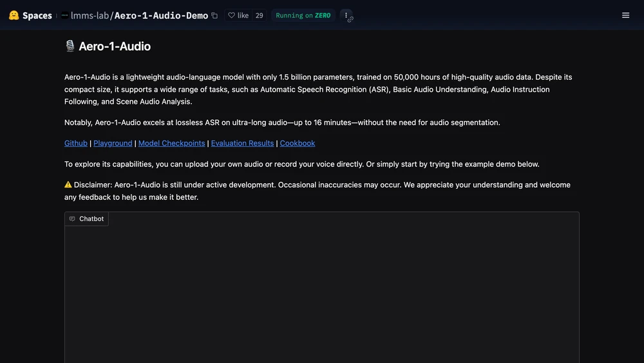Open the like count showing 29
This screenshot has width=644, height=363.
coord(259,15)
